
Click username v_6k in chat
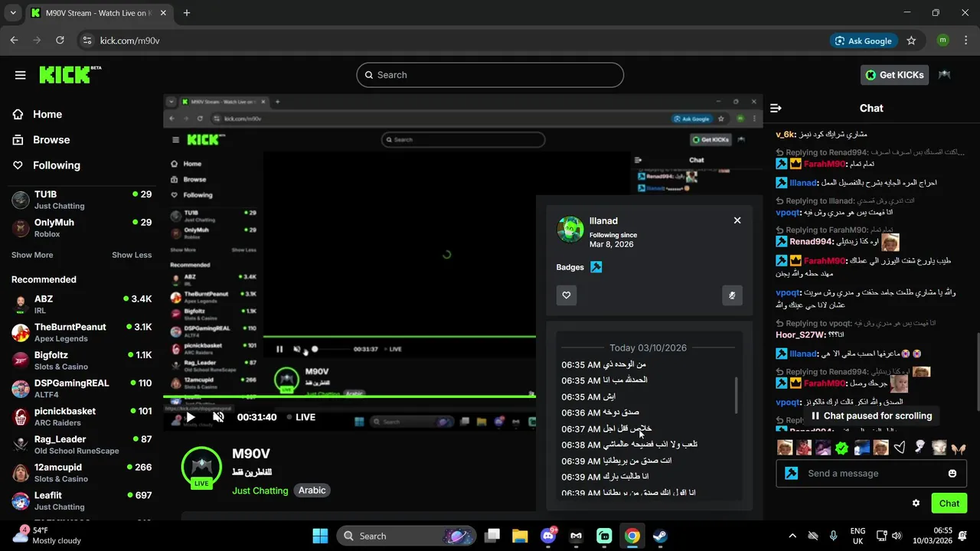coord(786,134)
